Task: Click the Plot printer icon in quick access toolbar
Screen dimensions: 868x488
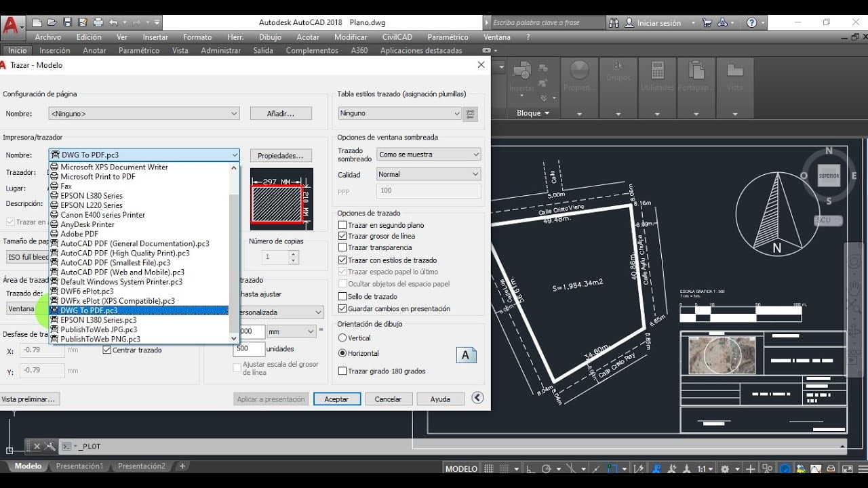Action: 97,23
